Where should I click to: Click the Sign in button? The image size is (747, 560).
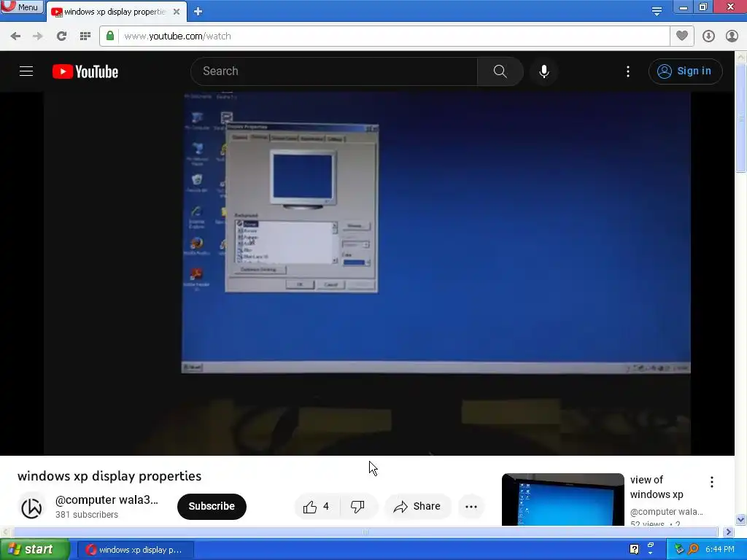point(685,71)
